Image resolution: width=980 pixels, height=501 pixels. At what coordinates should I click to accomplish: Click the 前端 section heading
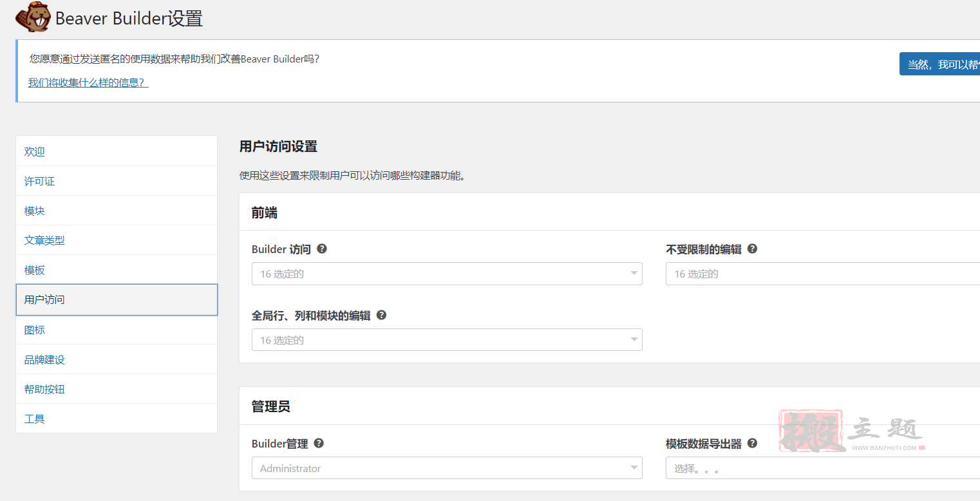[265, 213]
